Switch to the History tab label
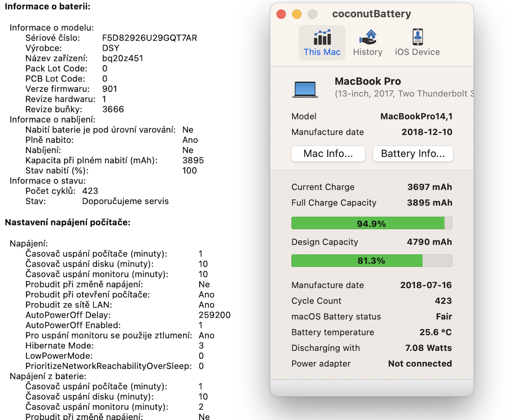 coord(368,52)
